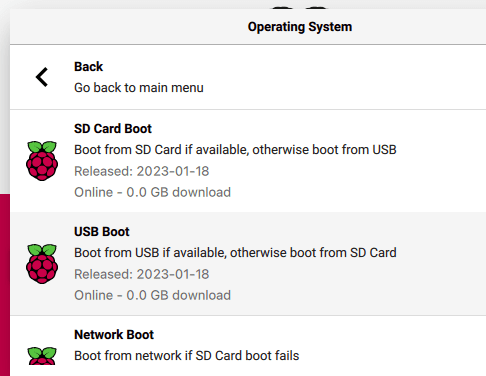This screenshot has height=376, width=486.
Task: Click the release date under USB Boot
Action: [x=142, y=274]
